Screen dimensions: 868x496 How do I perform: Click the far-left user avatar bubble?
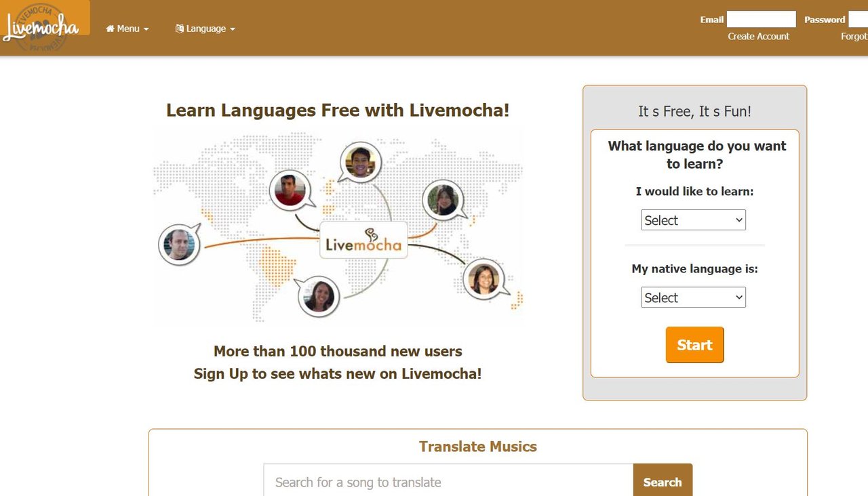(x=179, y=244)
